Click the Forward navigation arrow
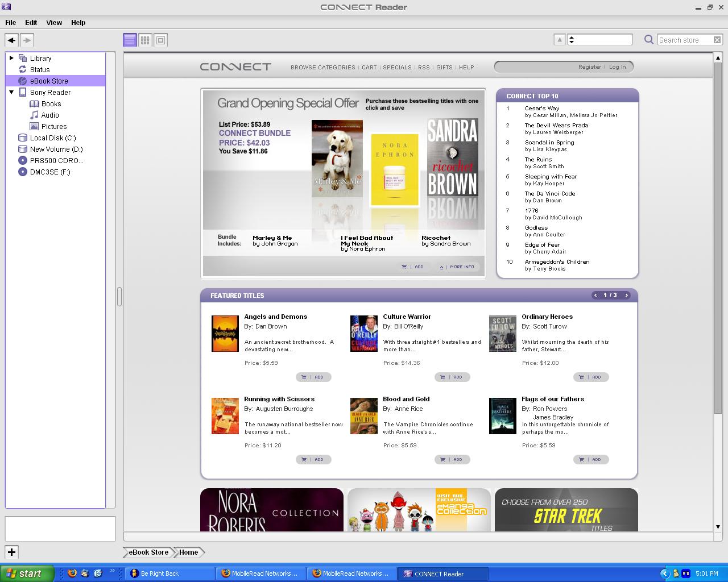This screenshot has height=582, width=728. (x=27, y=40)
